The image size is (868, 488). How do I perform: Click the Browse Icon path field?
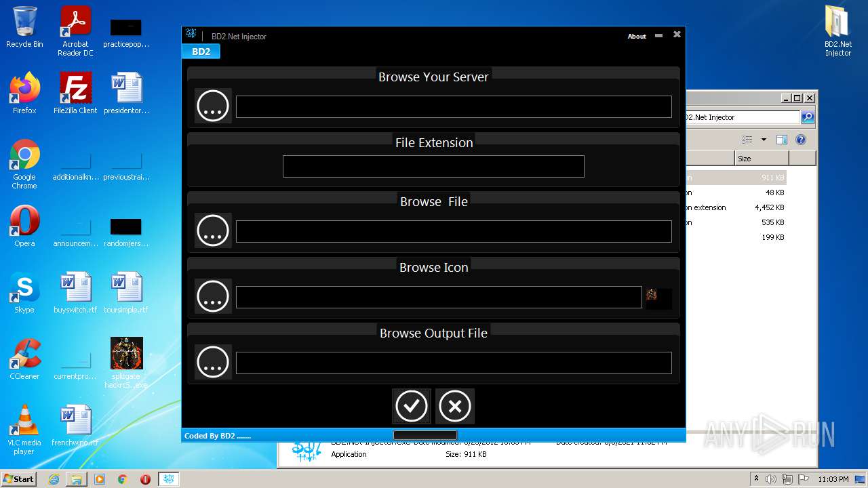click(439, 297)
